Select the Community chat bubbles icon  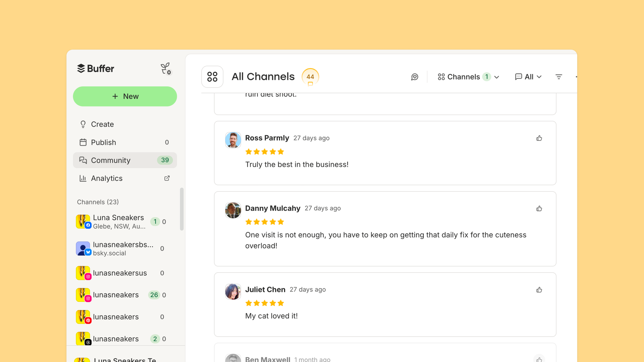point(83,160)
